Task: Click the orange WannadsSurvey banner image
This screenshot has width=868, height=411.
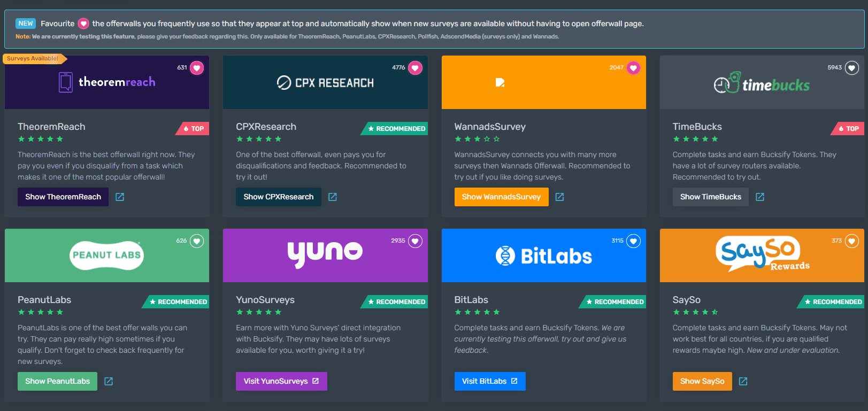Action: click(544, 82)
